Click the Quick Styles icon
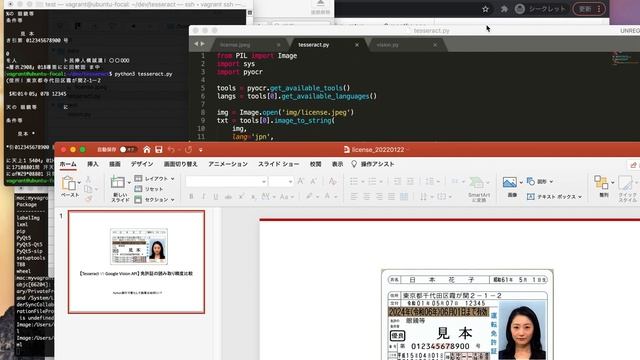This screenshot has width=640, height=360. click(x=625, y=183)
